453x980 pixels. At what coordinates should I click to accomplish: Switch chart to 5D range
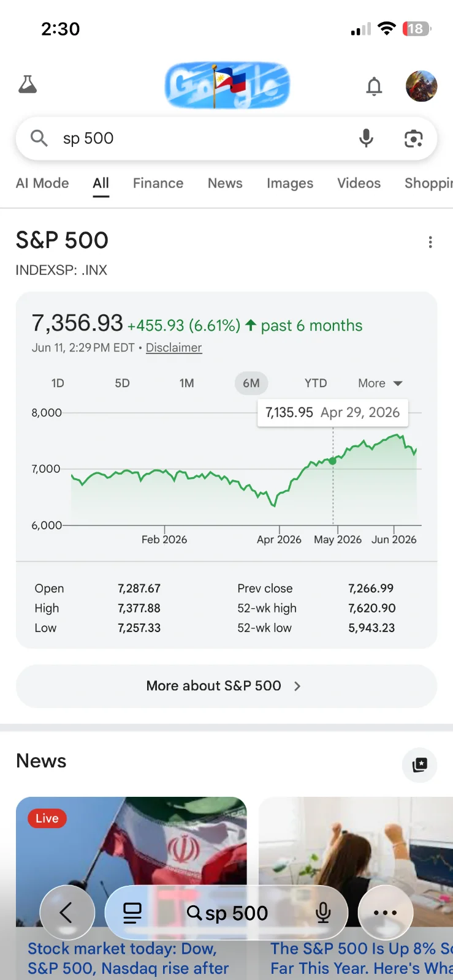[123, 383]
